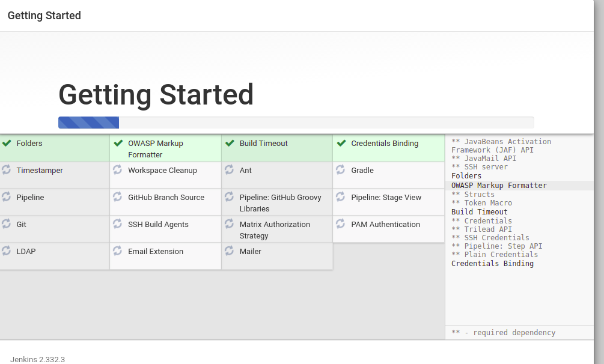
Task: Click the pending icon for Matrix Authorization Strategy
Action: 229,223
